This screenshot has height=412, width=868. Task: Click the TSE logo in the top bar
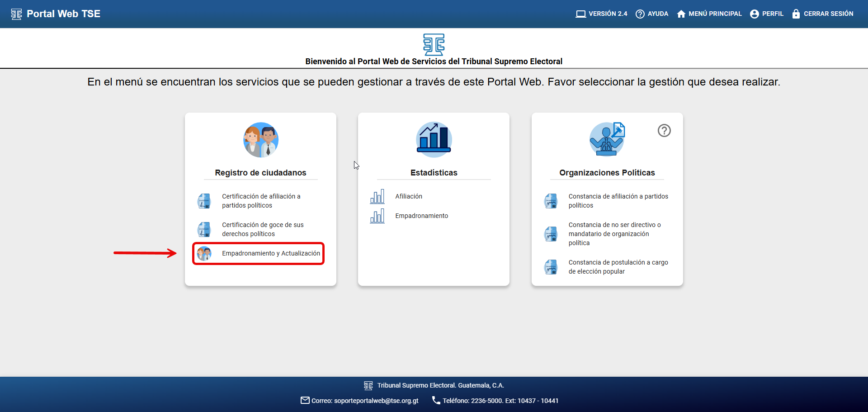[16, 14]
